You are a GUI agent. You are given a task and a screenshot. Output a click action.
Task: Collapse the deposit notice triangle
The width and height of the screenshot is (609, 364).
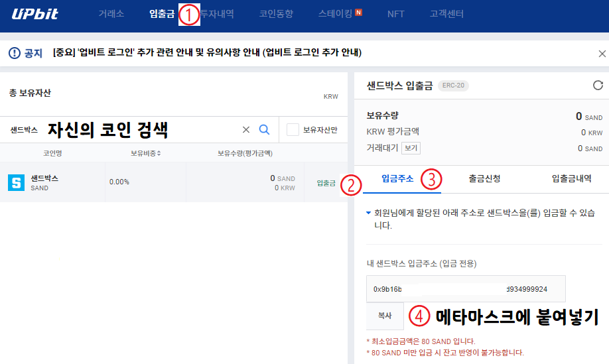pyautogui.click(x=369, y=213)
